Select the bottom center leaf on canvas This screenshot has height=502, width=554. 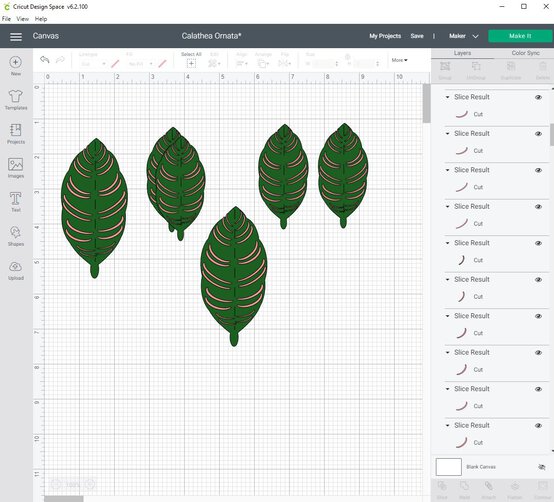pyautogui.click(x=234, y=276)
